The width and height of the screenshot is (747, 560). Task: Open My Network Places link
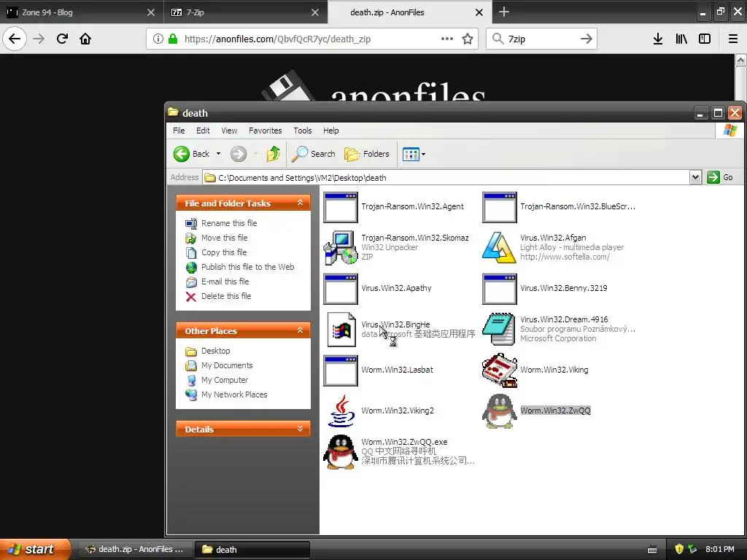tap(234, 394)
